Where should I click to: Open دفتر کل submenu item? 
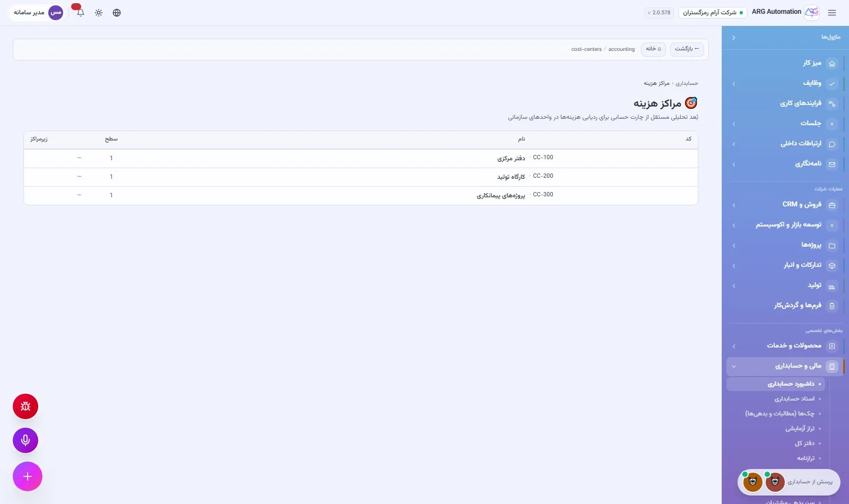coord(776,444)
